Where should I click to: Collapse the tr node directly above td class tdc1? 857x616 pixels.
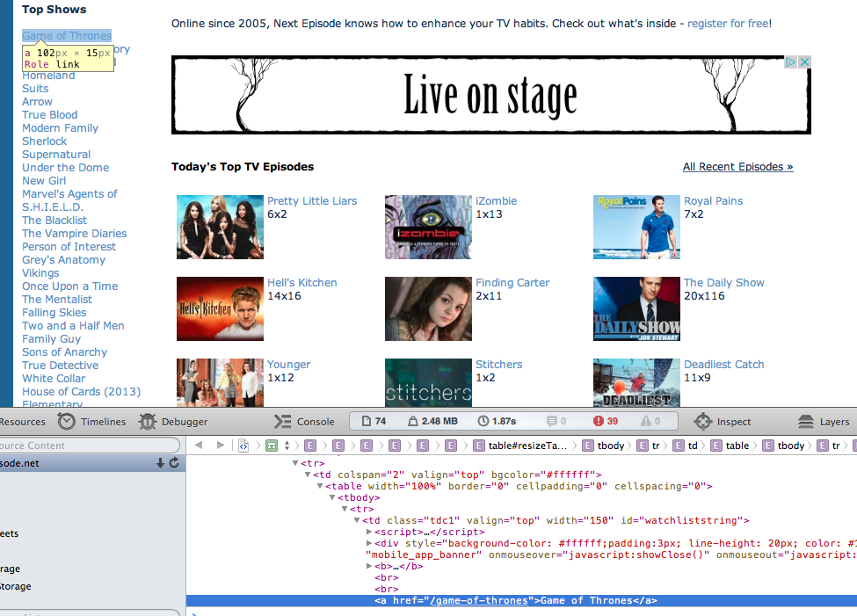coord(345,509)
